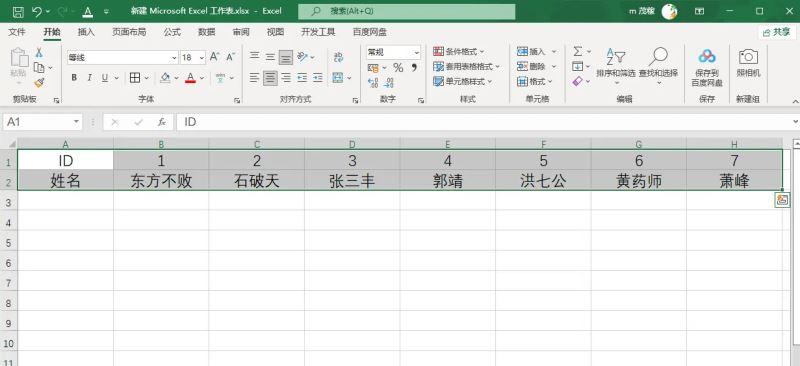This screenshot has width=800, height=366.
Task: Toggle Bold formatting
Action: click(74, 78)
